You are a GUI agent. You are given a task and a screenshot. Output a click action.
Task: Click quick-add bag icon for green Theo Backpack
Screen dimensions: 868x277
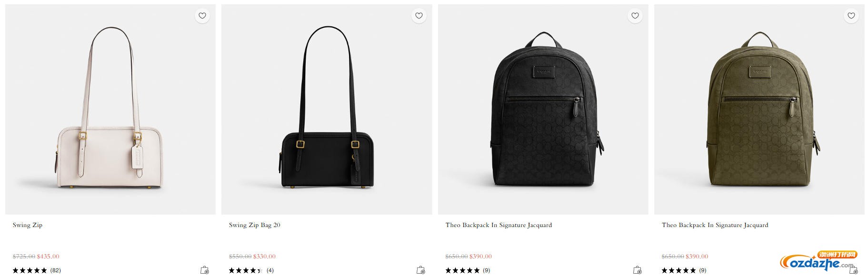coord(853,271)
